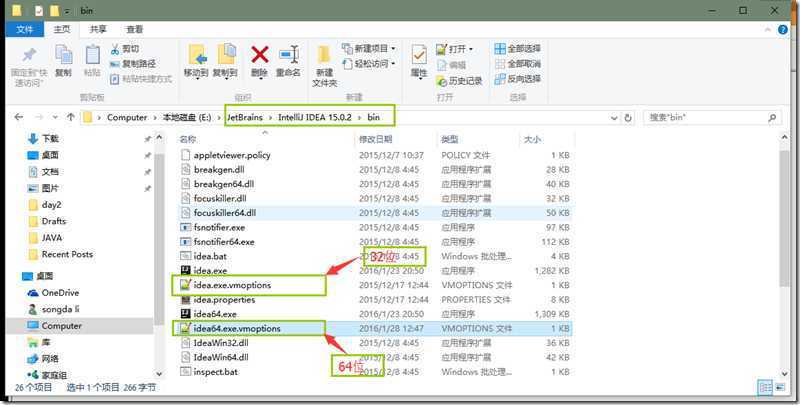
Task: Click the Properties checkmark icon
Action: click(x=419, y=55)
